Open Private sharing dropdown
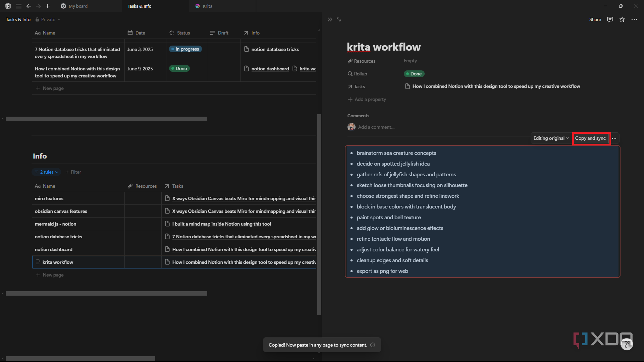This screenshot has width=644, height=362. point(48,19)
